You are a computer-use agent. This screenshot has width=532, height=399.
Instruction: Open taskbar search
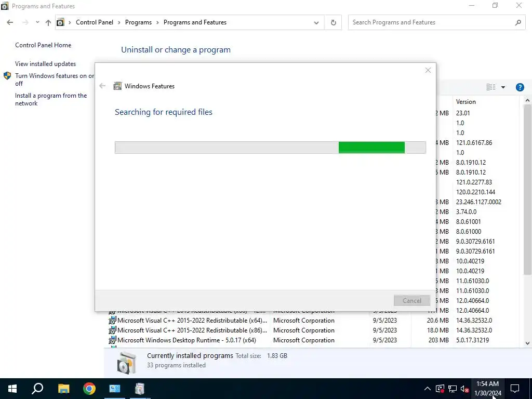[37, 389]
